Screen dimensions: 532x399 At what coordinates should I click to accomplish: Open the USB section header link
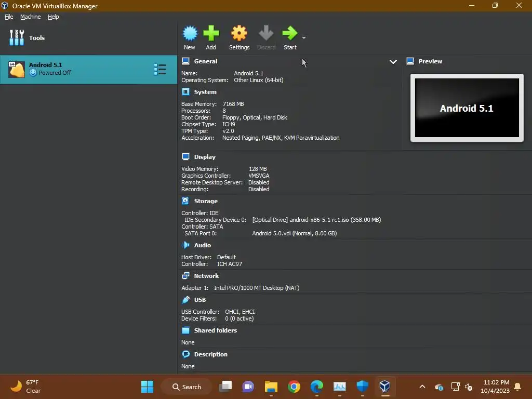pyautogui.click(x=200, y=300)
